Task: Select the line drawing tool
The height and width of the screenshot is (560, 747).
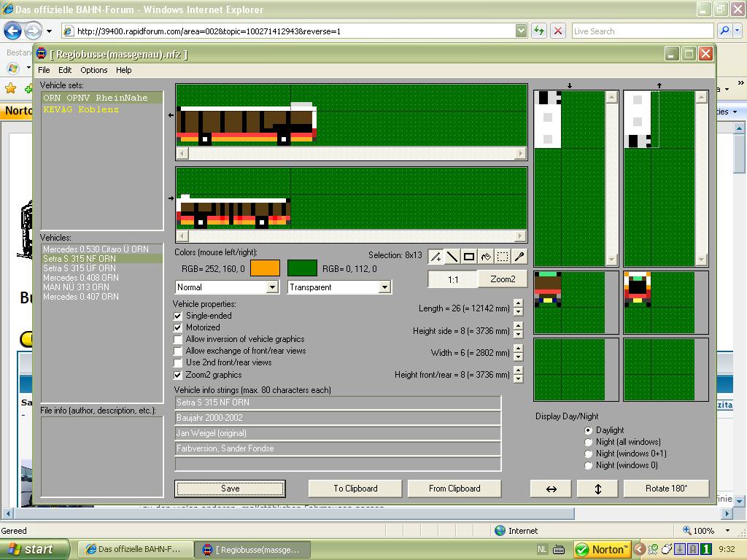Action: [452, 257]
